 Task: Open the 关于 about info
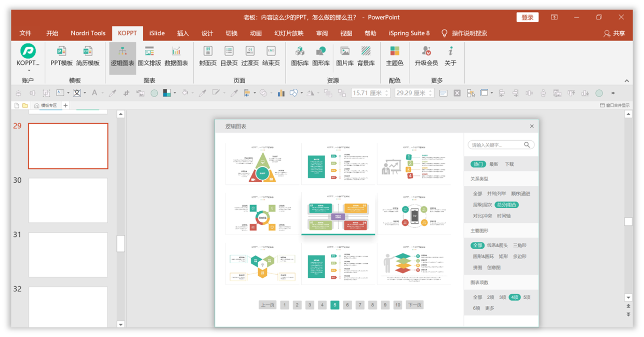point(450,55)
